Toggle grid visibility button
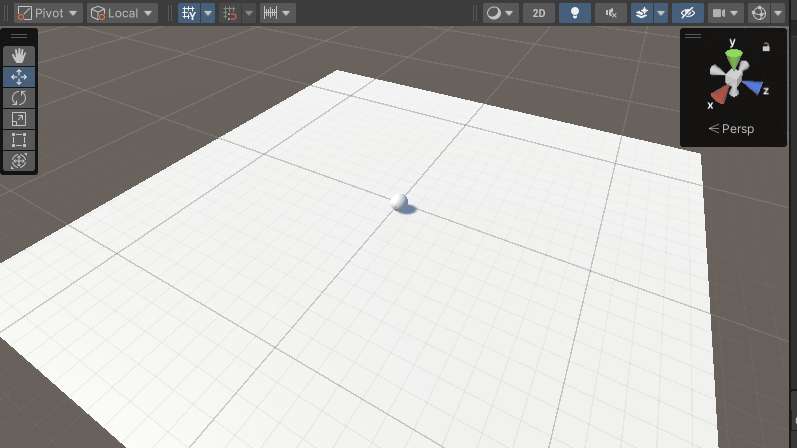The width and height of the screenshot is (797, 448). [x=189, y=13]
